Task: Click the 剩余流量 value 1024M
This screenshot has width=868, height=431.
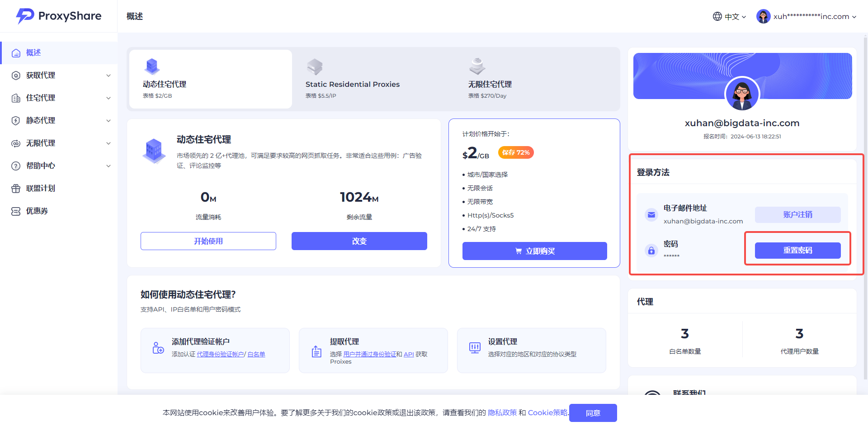Action: 359,197
